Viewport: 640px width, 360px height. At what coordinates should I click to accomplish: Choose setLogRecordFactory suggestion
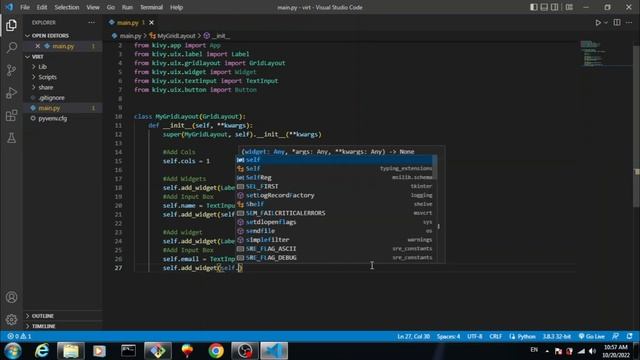(x=335, y=196)
